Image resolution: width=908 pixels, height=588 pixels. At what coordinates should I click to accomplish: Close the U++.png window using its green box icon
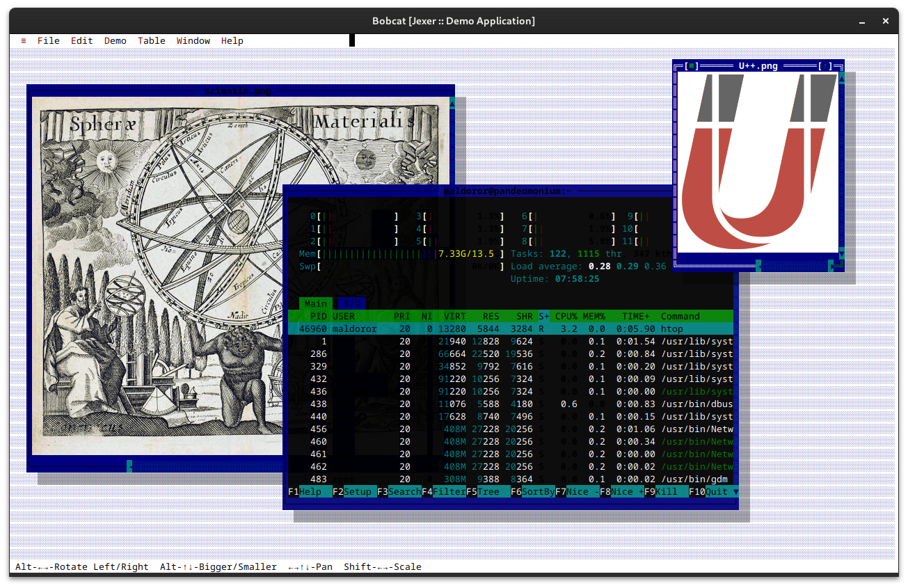point(692,66)
